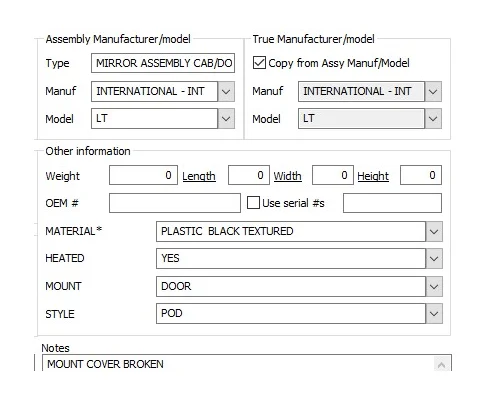The image size is (500, 400).
Task: Enable the Use serial #s checkbox
Action: coord(253,203)
